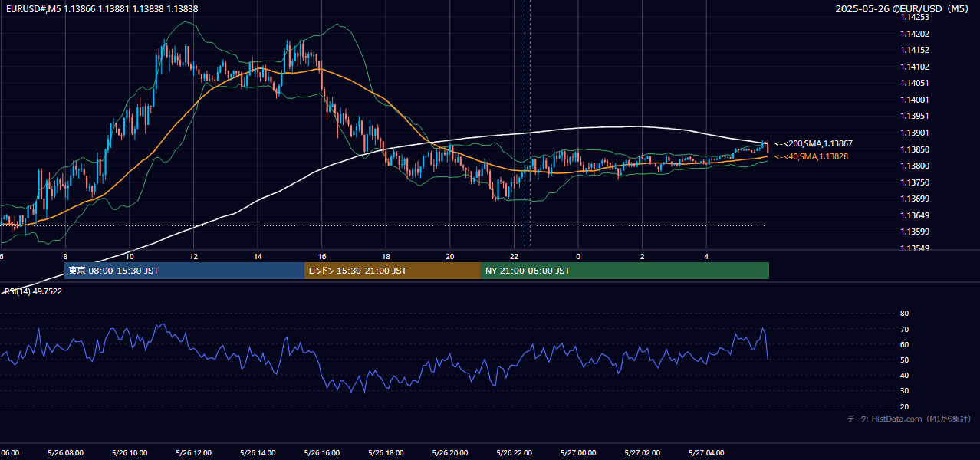Click hour label 0 under price chart

tap(578, 256)
